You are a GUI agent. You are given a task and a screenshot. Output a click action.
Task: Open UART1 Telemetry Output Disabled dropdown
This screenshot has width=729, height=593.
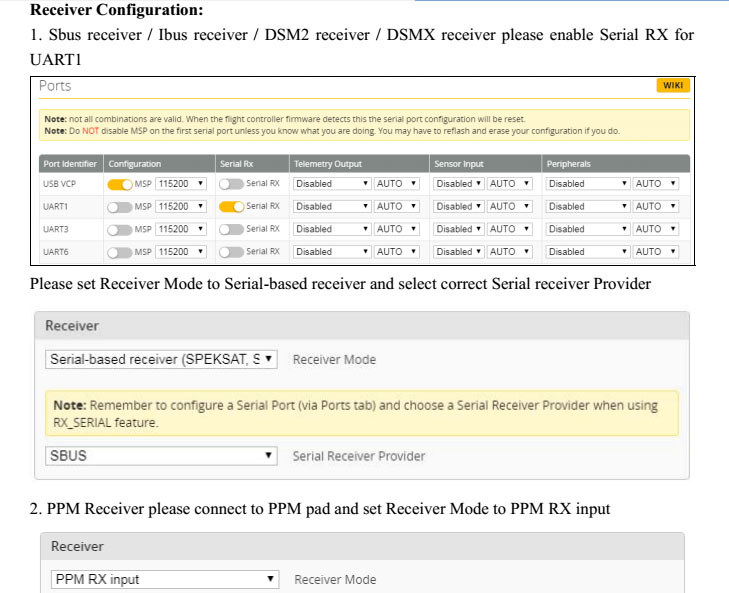[x=332, y=207]
